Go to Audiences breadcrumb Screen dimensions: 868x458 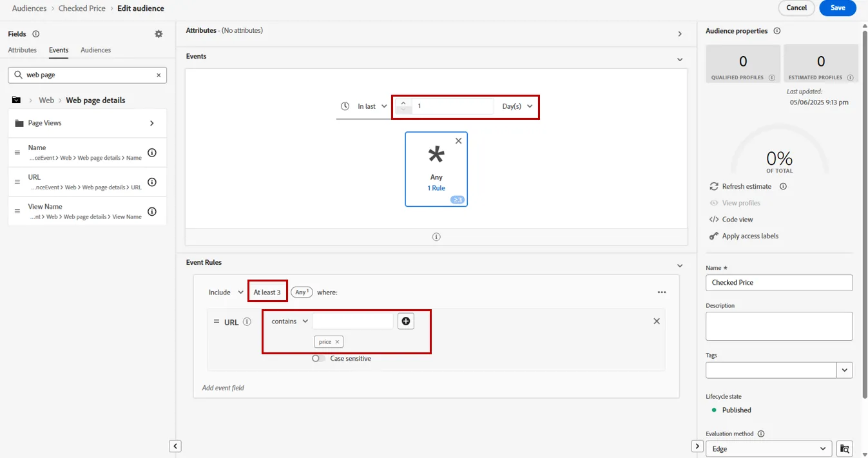pyautogui.click(x=30, y=8)
